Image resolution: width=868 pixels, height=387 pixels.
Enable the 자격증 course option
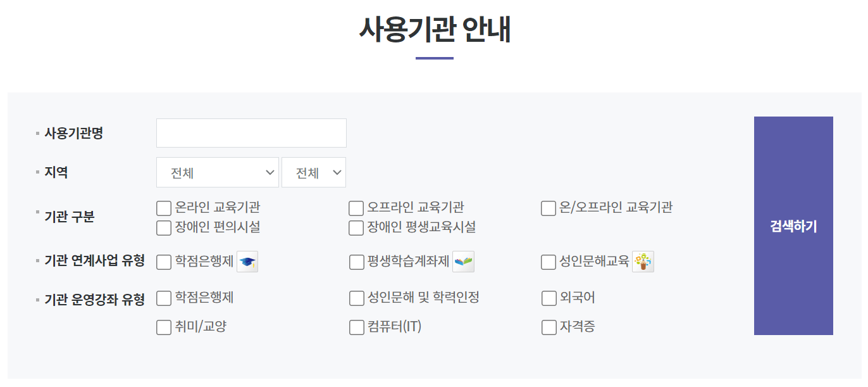point(548,327)
